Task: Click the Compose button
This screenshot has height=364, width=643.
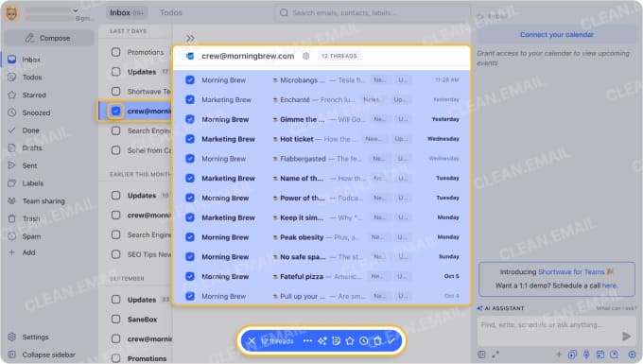Action: 49,38
